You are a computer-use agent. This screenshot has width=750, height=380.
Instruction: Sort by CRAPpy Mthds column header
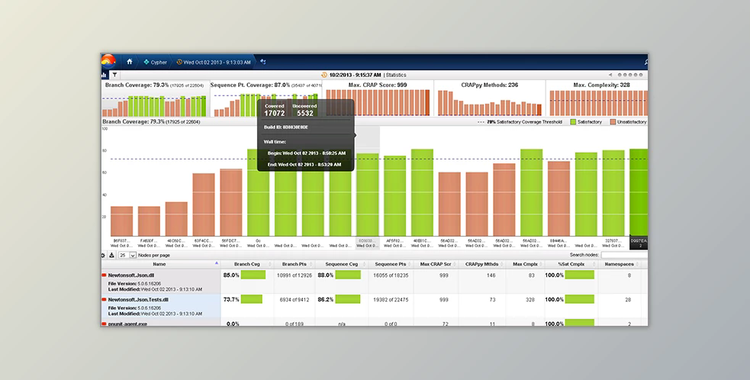click(x=482, y=264)
